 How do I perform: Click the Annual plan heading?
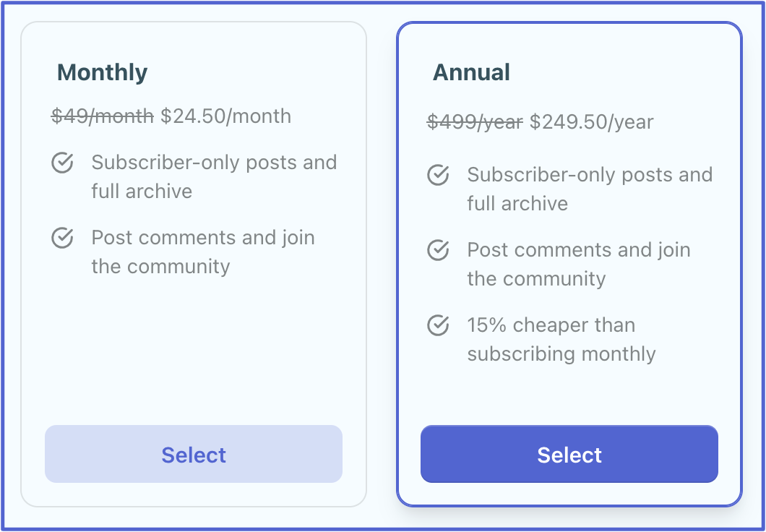(x=471, y=72)
